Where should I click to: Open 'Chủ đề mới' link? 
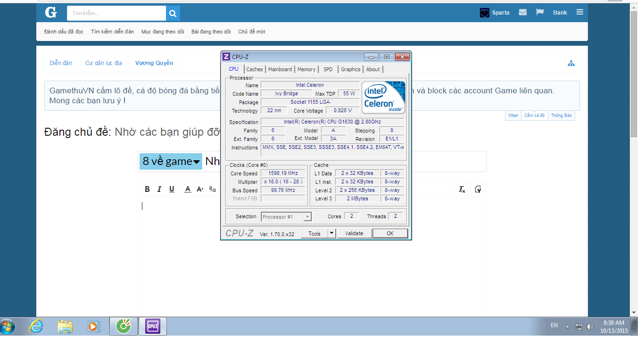(x=251, y=32)
